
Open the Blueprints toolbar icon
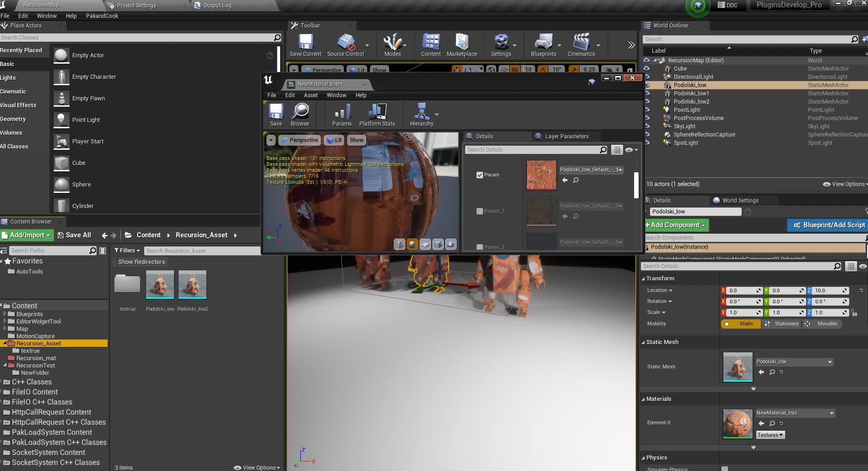(x=543, y=45)
